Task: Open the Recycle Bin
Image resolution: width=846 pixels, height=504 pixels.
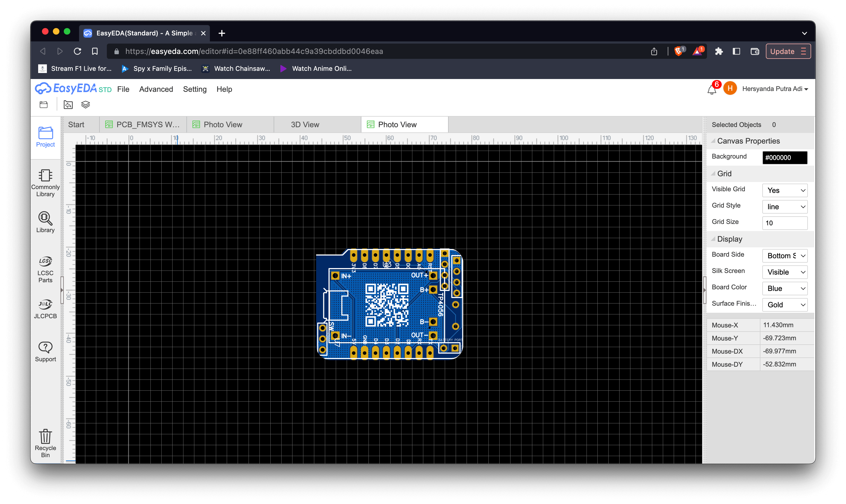Action: (45, 442)
